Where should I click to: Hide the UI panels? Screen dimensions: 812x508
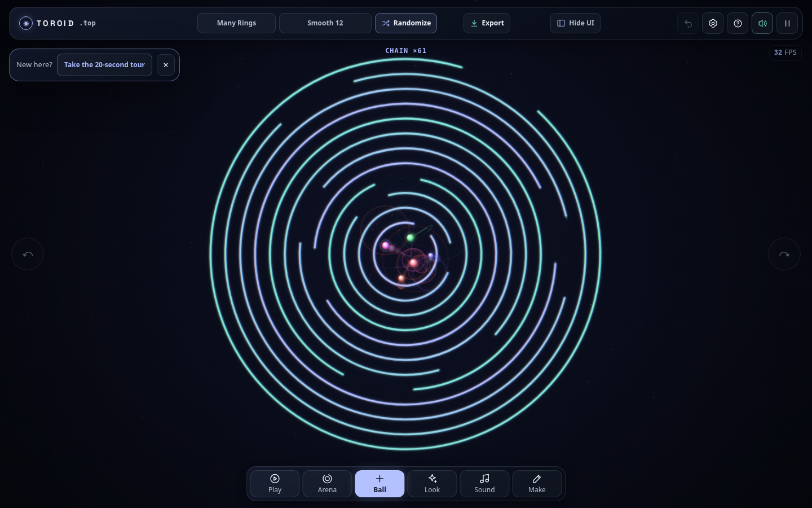tap(575, 23)
